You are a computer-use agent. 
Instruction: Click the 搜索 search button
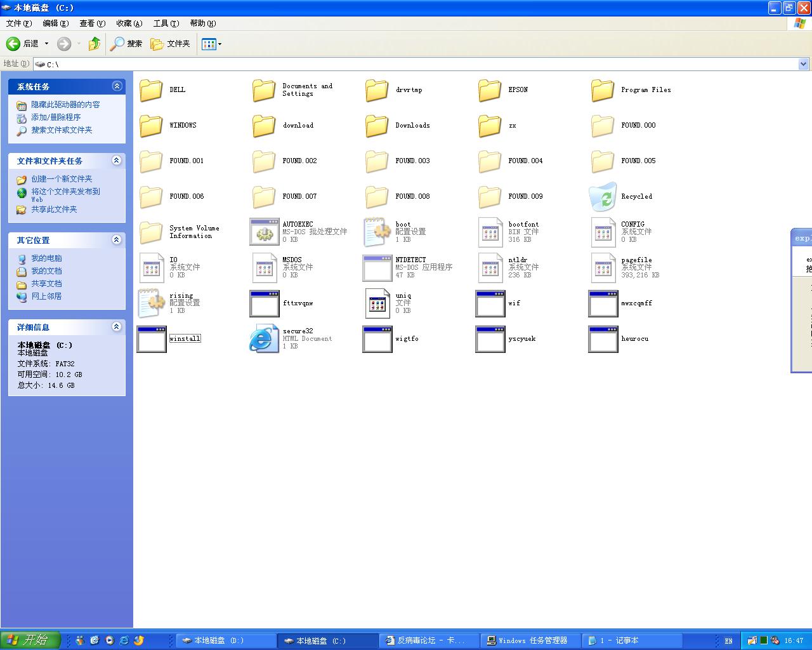click(126, 44)
